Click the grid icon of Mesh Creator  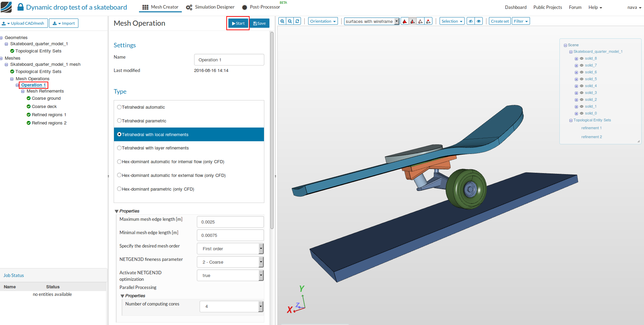pyautogui.click(x=146, y=7)
